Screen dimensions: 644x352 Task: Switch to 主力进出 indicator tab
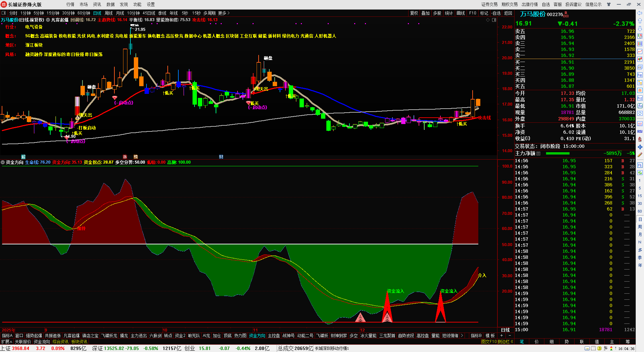click(139, 336)
